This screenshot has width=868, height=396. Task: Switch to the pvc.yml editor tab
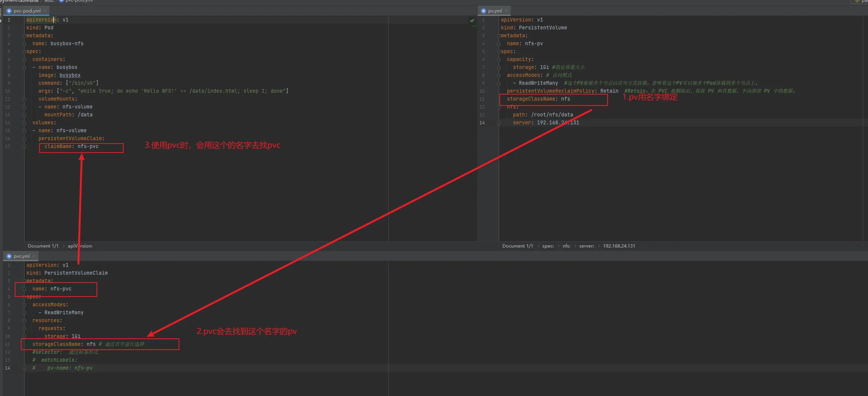[x=21, y=256]
